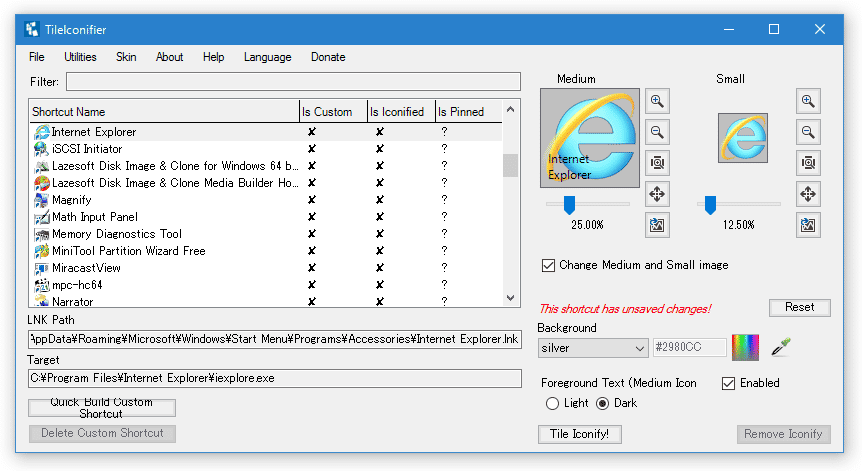
Task: Click the list scroll-down arrow
Action: point(511,298)
